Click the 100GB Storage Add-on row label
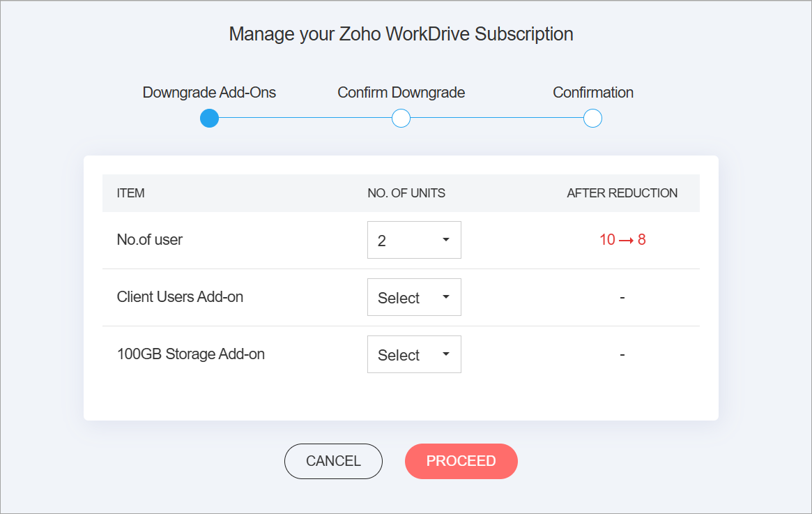 click(191, 354)
